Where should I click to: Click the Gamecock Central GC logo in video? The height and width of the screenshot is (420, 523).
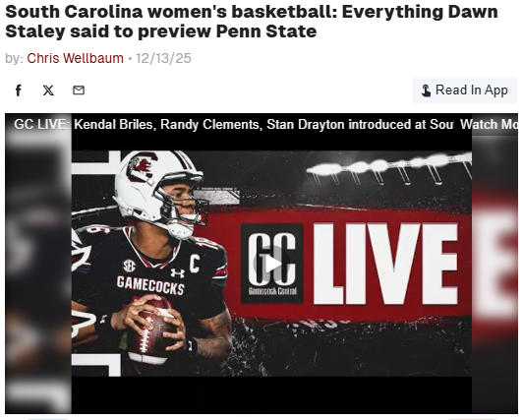[272, 264]
